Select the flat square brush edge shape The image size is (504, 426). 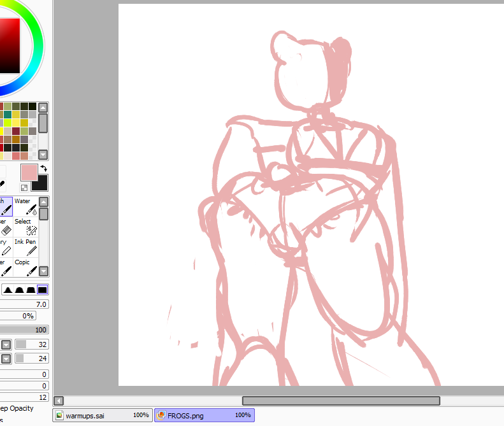pyautogui.click(x=43, y=290)
